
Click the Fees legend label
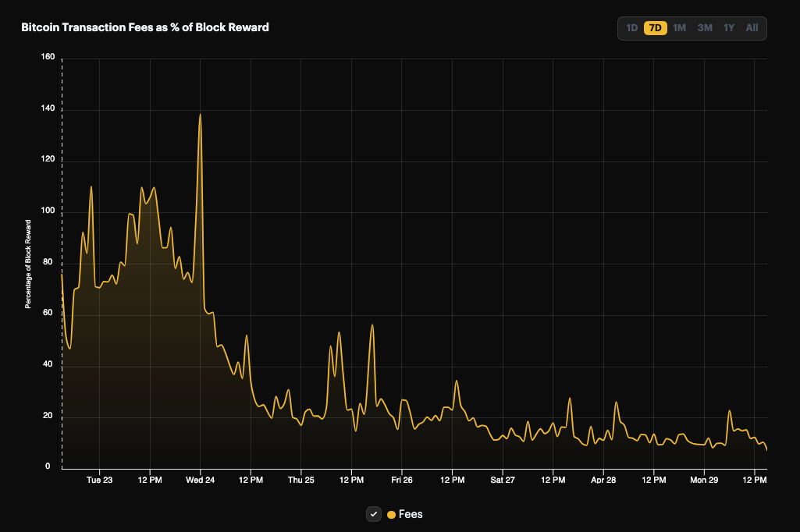pyautogui.click(x=411, y=514)
